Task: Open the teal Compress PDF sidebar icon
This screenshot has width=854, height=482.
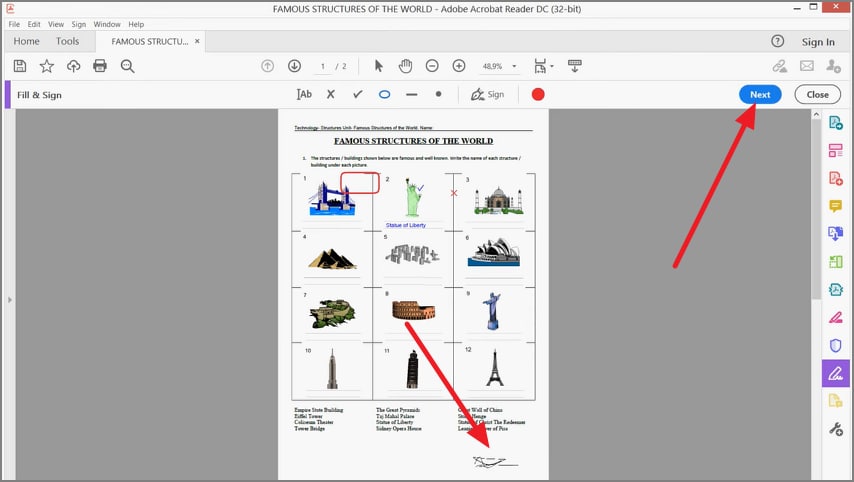Action: click(835, 289)
